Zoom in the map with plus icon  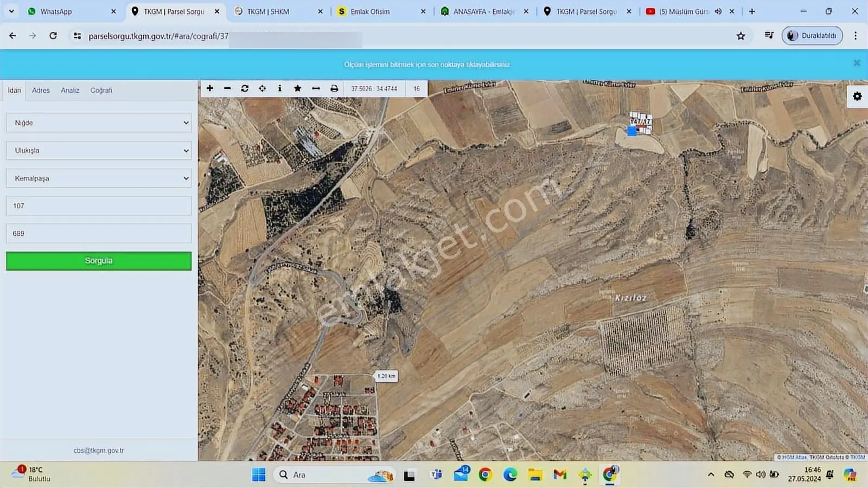(x=210, y=88)
